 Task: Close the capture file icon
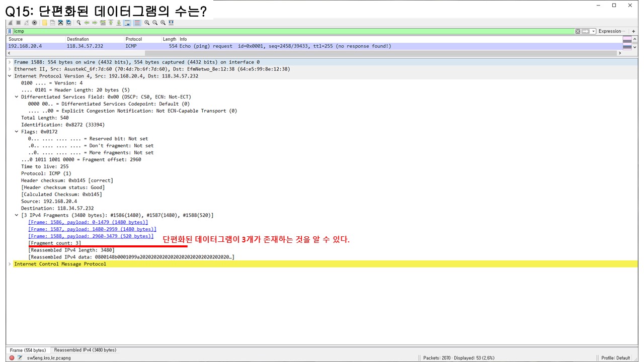click(x=60, y=23)
